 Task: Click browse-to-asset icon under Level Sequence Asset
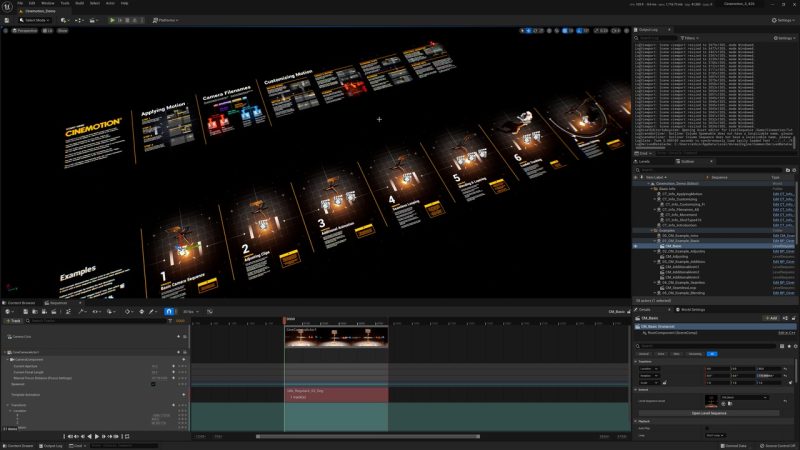730,404
